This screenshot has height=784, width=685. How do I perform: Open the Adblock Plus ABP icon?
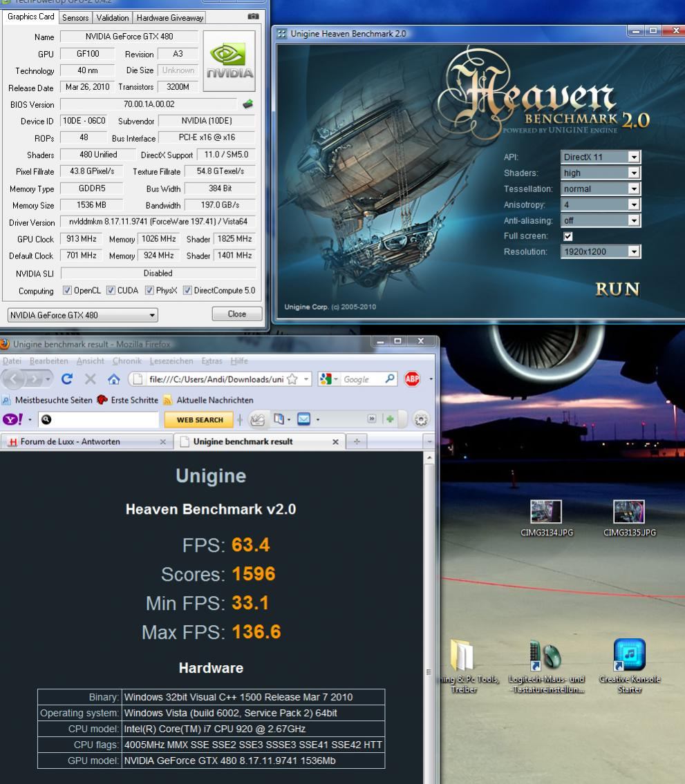(x=412, y=379)
